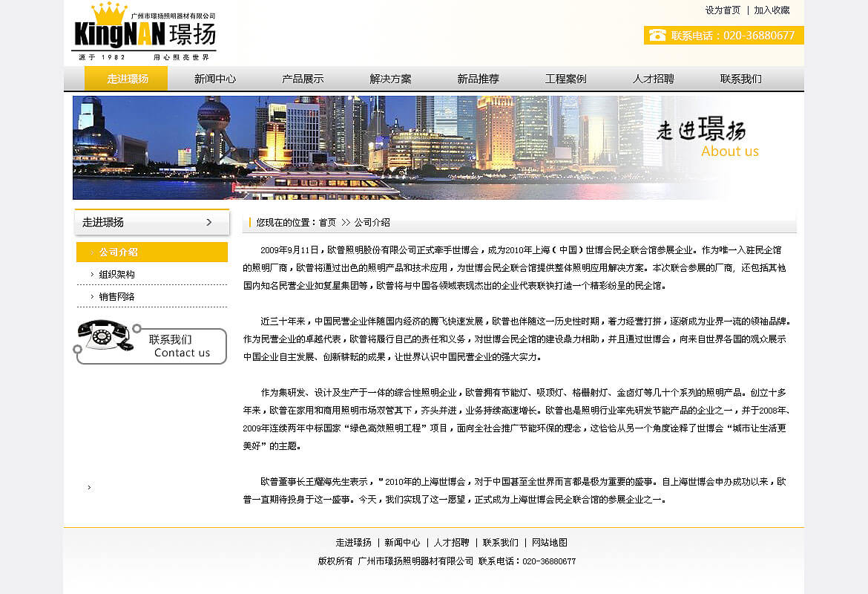
Task: Open the 新品推荐 navigation tab
Action: click(x=479, y=79)
